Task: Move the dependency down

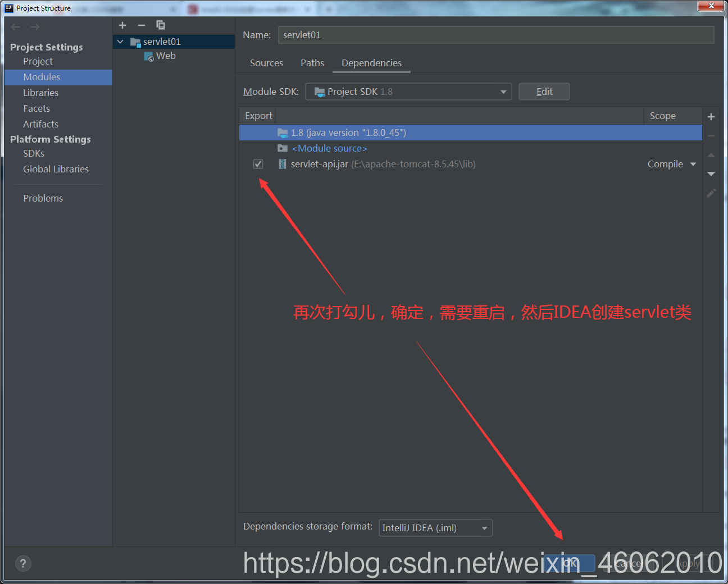Action: tap(711, 174)
